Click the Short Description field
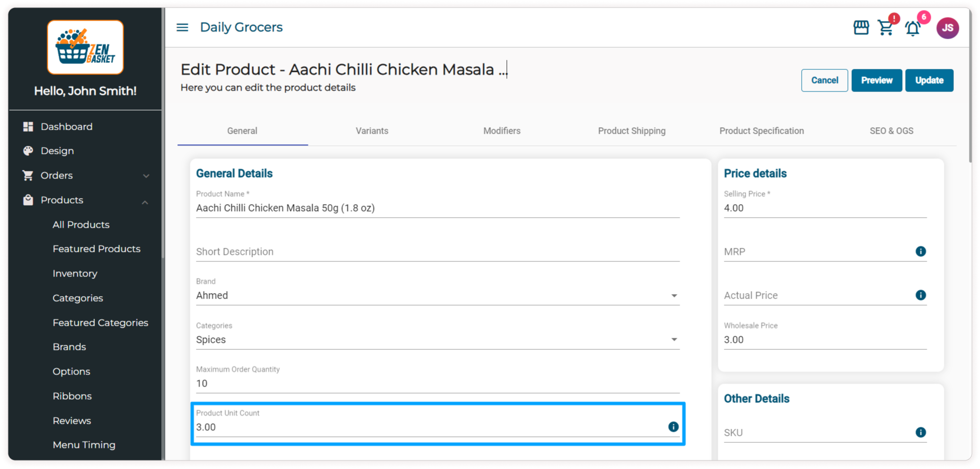 coord(437,252)
